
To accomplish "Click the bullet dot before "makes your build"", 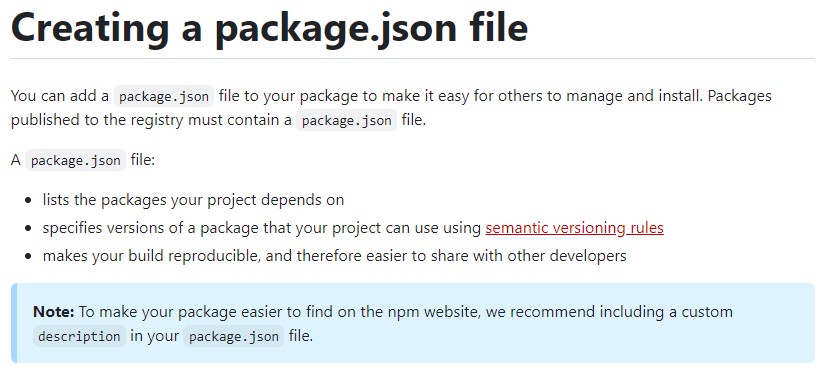I will point(29,257).
